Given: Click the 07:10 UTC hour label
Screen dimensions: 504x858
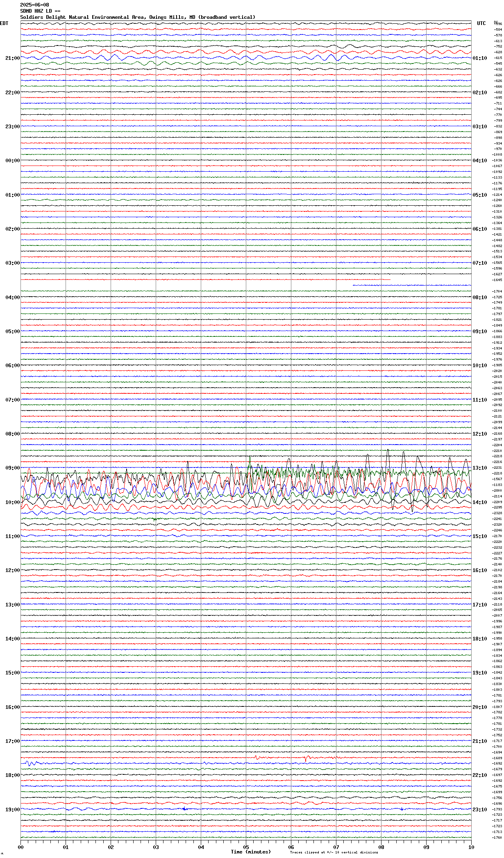Looking at the screenshot, I should coord(480,263).
